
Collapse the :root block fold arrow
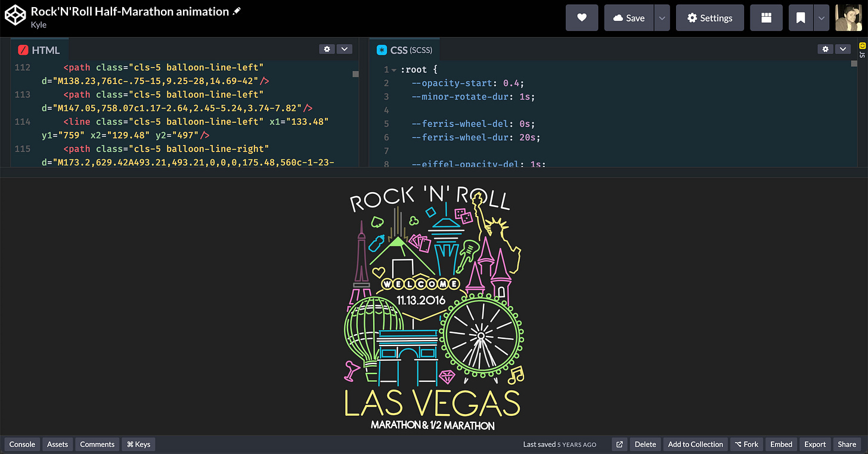pyautogui.click(x=394, y=70)
